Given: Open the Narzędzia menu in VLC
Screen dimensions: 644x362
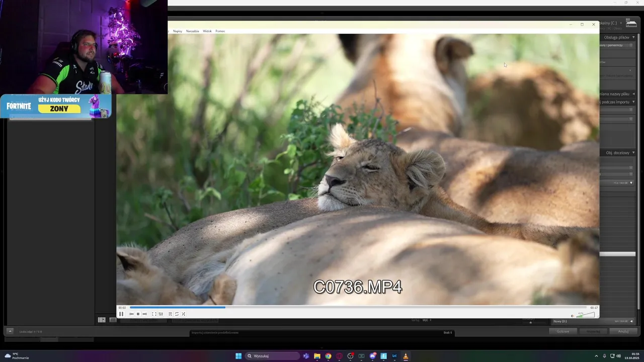Looking at the screenshot, I should click(x=192, y=31).
